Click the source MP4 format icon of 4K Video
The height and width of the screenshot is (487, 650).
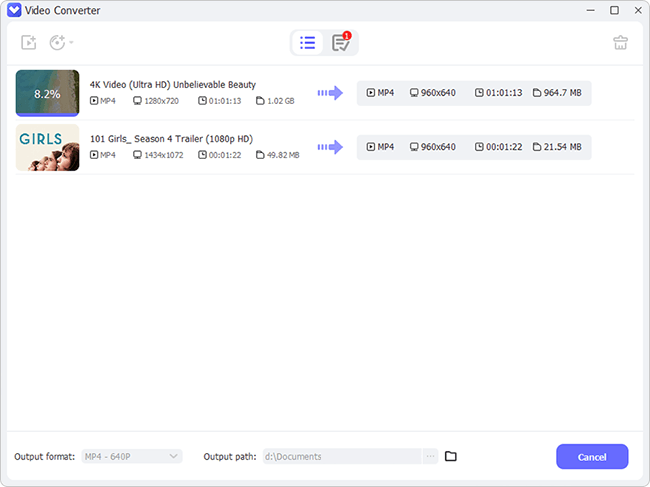(94, 101)
